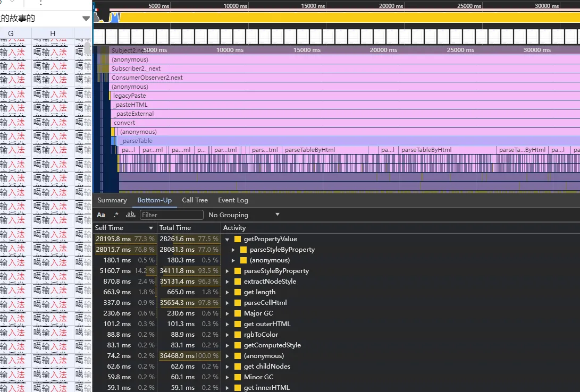580x392 pixels.
Task: Click the Filter text input
Action: [x=171, y=215]
